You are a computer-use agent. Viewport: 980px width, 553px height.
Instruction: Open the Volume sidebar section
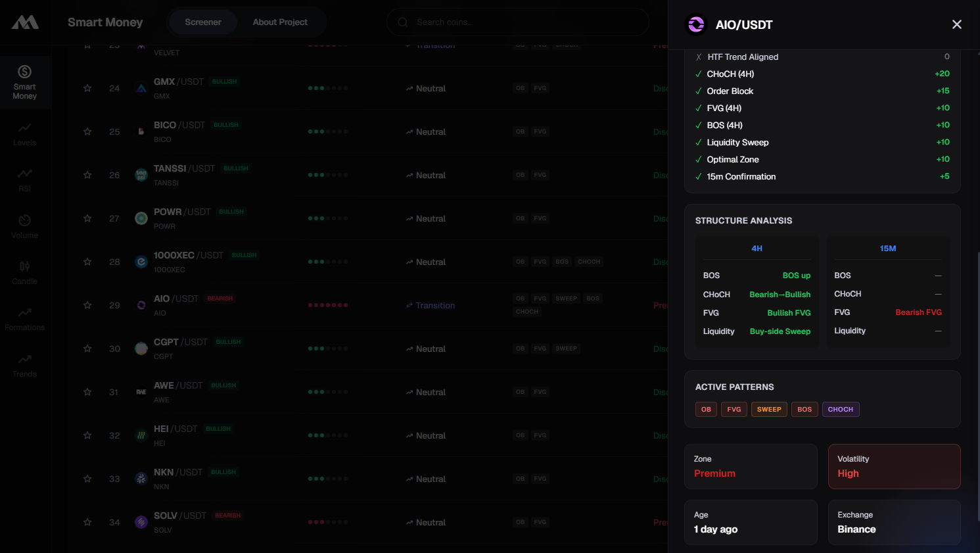pos(25,226)
